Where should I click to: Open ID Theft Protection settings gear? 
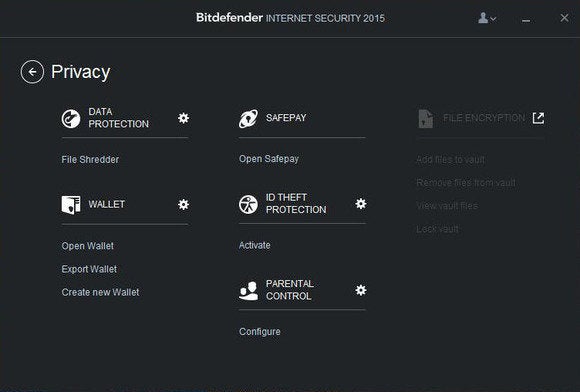click(361, 203)
